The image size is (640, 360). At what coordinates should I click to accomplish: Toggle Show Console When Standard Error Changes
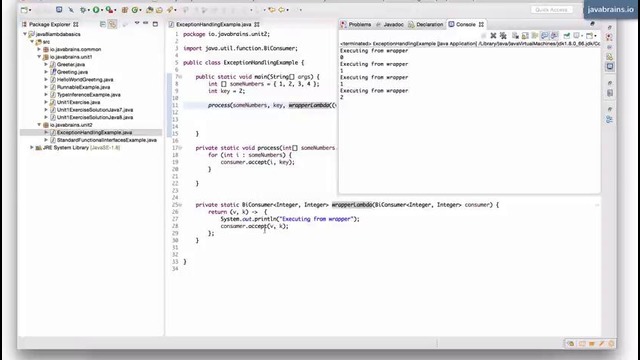point(554,36)
